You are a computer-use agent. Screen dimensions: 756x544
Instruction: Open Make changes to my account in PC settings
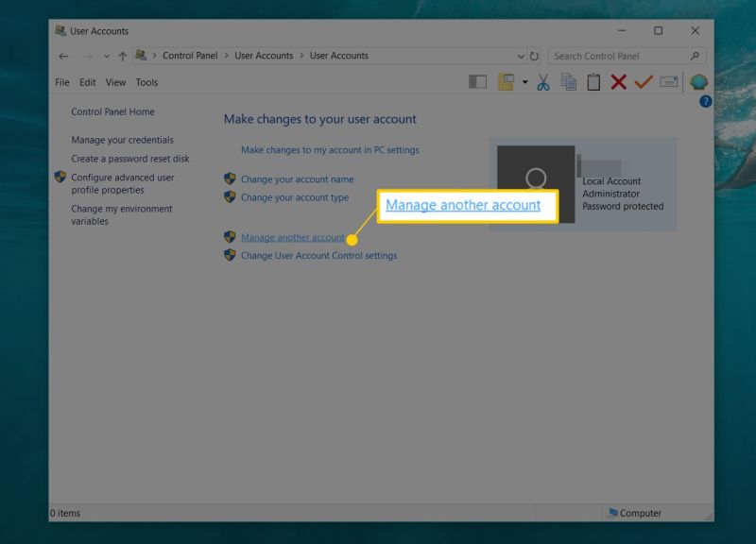[x=330, y=150]
